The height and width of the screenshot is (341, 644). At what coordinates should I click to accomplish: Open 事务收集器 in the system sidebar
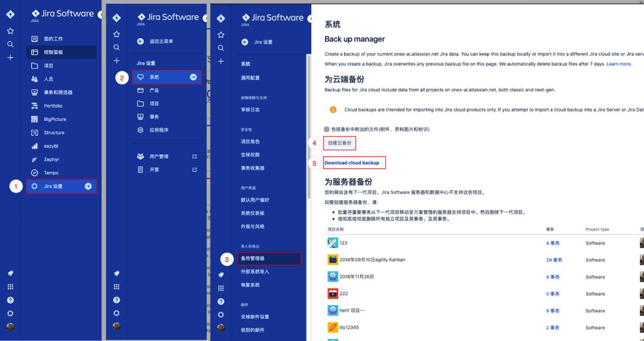point(253,168)
